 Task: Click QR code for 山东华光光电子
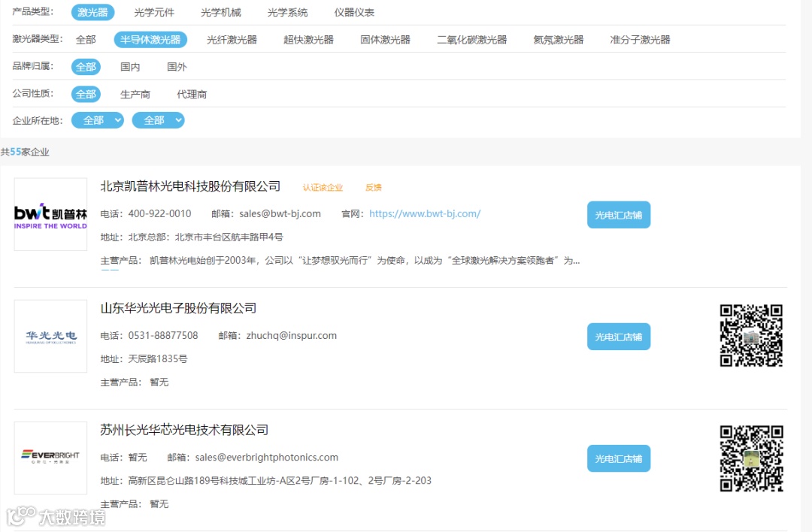click(751, 336)
